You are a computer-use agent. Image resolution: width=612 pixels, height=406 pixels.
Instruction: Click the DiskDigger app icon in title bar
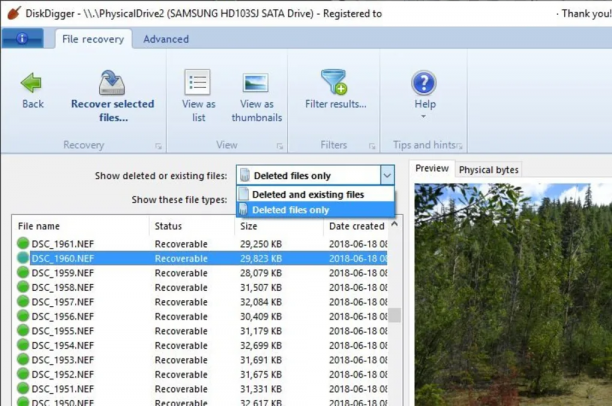pos(14,13)
